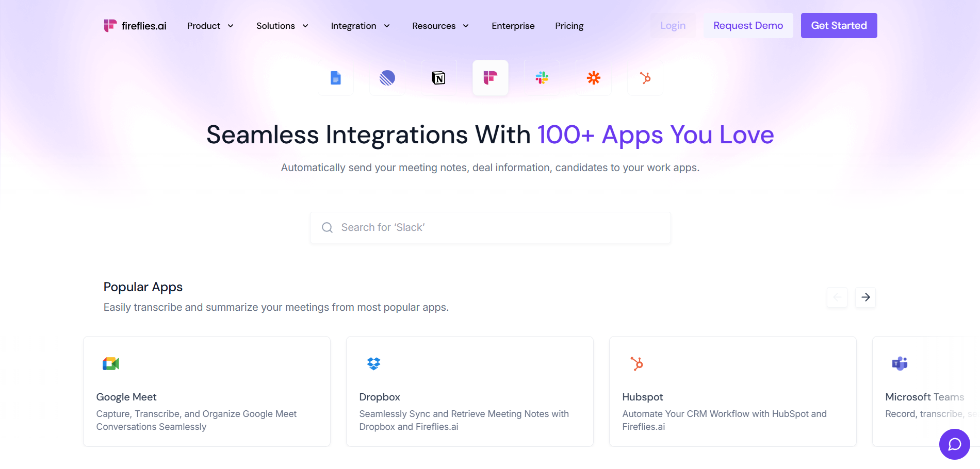This screenshot has width=980, height=469.
Task: Select the Zapier asterisk icon
Action: [594, 78]
